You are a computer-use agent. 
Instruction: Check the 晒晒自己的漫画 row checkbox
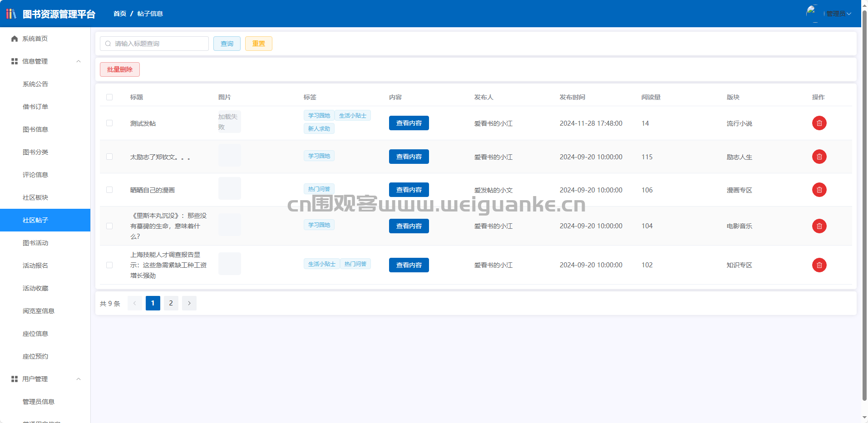click(x=109, y=190)
